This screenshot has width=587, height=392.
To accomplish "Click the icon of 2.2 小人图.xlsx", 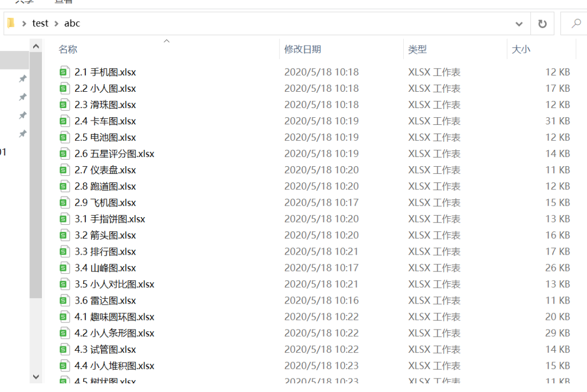I will 64,88.
